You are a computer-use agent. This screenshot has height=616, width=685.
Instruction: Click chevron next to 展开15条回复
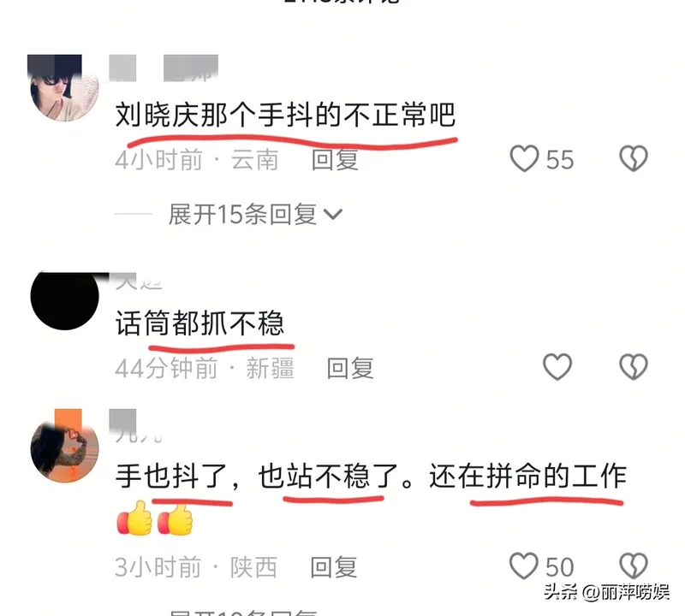(333, 215)
